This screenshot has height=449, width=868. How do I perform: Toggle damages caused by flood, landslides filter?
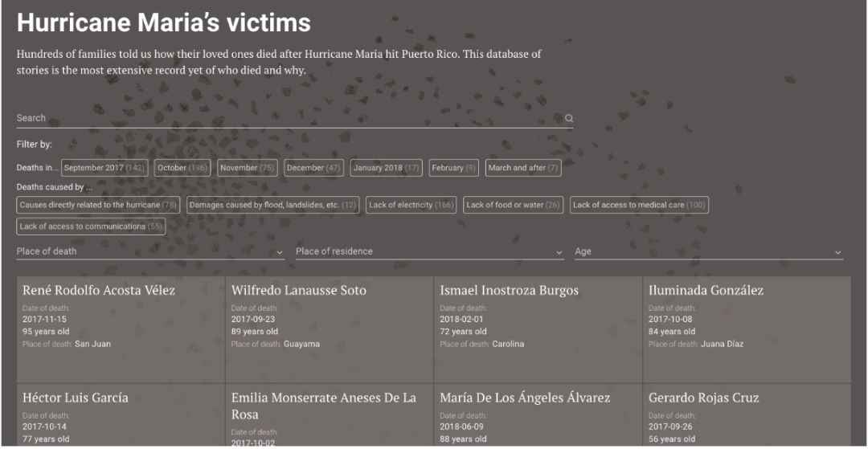tap(272, 205)
